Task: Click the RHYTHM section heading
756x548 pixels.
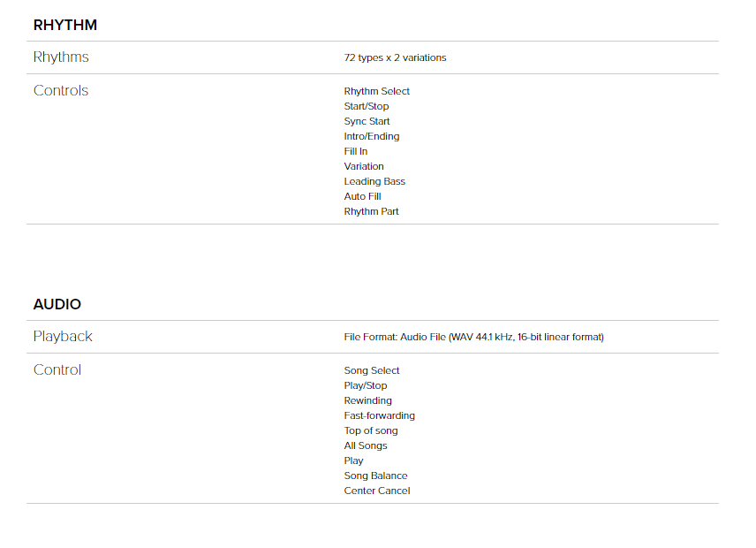Action: pos(65,25)
